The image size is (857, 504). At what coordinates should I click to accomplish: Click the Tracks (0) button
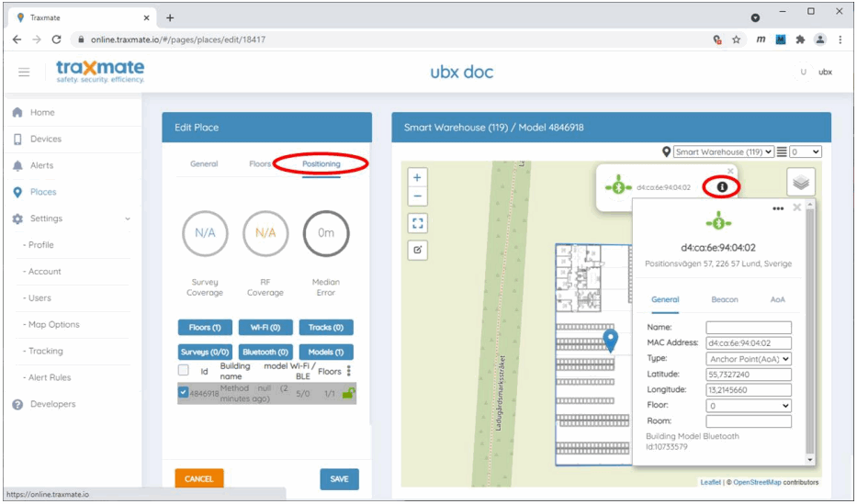point(326,328)
